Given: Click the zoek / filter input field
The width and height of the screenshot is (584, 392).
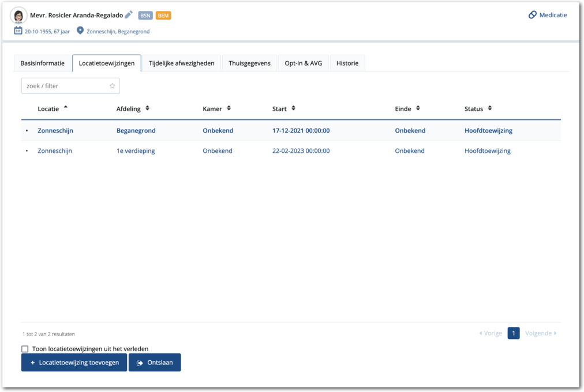Looking at the screenshot, I should 65,86.
